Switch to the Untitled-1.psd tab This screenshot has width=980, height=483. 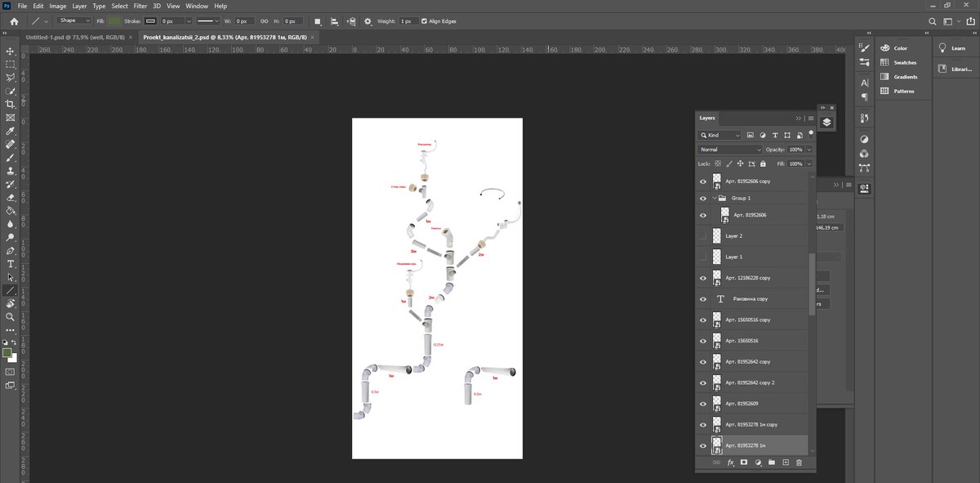pyautogui.click(x=73, y=38)
